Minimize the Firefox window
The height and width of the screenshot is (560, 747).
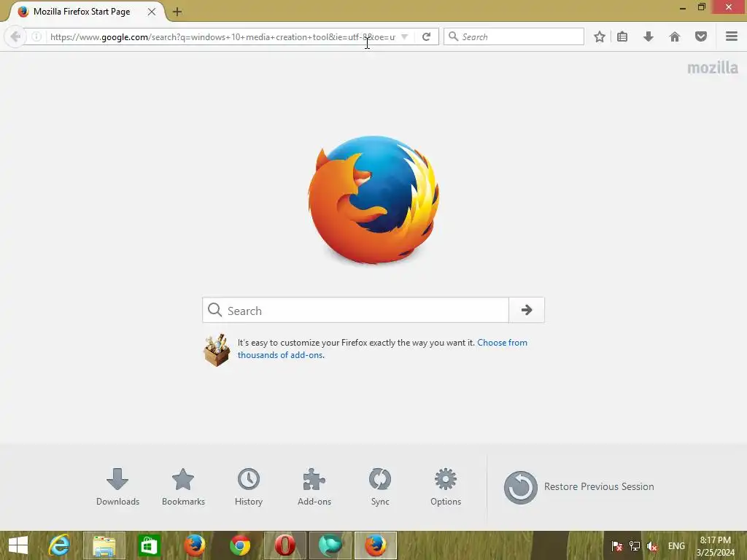683,7
